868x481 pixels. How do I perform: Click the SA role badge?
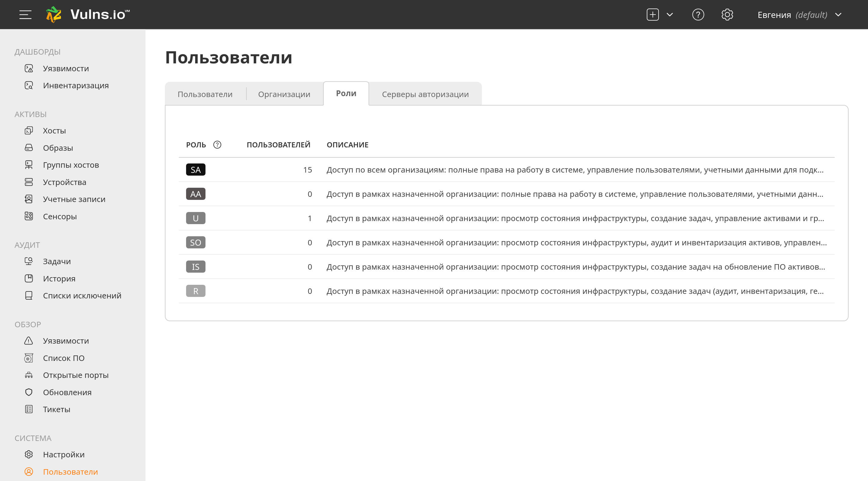(x=195, y=170)
